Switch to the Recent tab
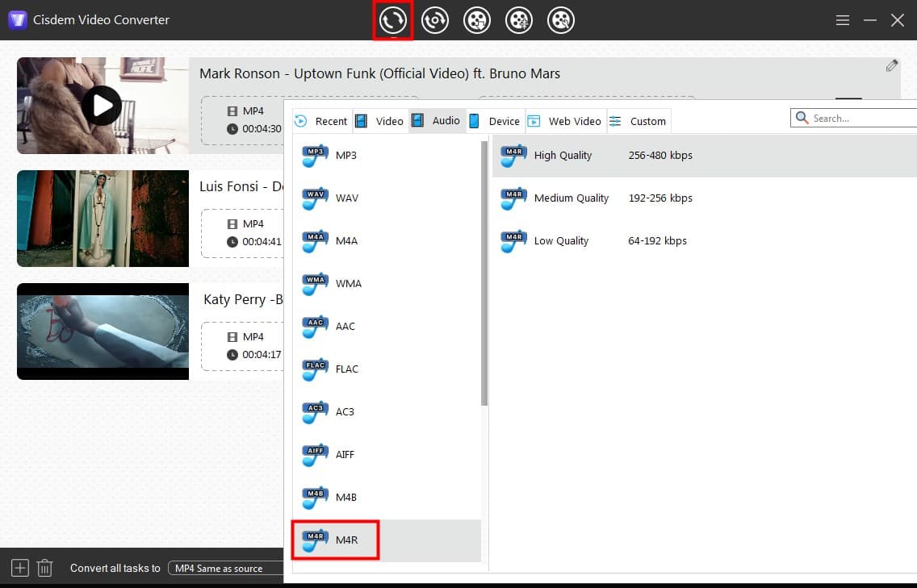This screenshot has width=917, height=588. 321,121
